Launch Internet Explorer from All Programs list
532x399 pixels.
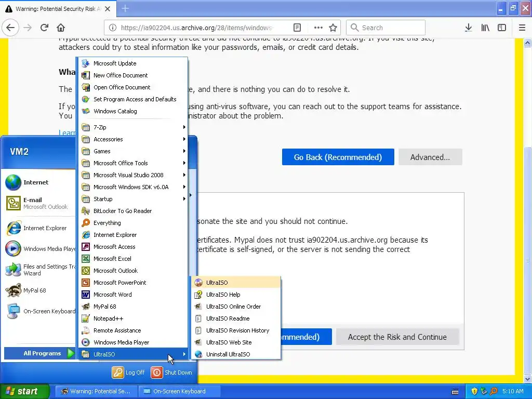pos(133,234)
